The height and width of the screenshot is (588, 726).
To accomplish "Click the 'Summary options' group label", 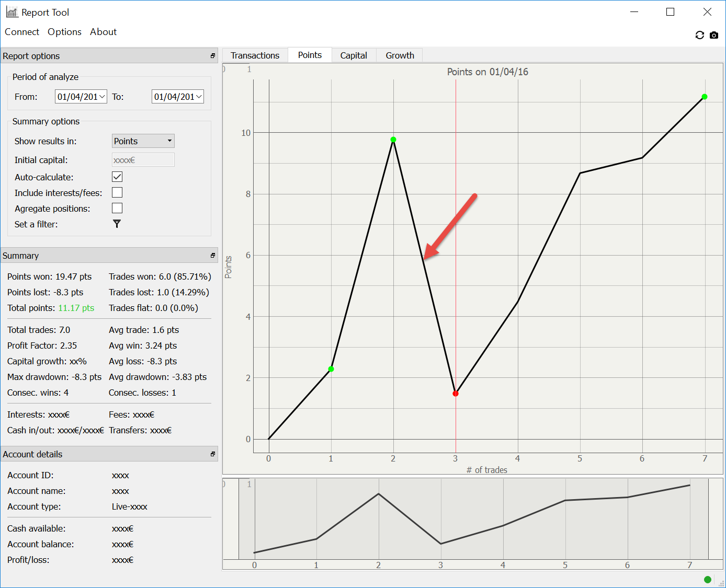I will tap(46, 121).
